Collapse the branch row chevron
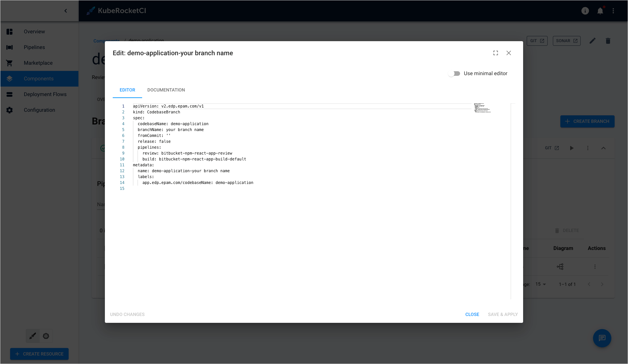The height and width of the screenshot is (364, 628). 603,148
